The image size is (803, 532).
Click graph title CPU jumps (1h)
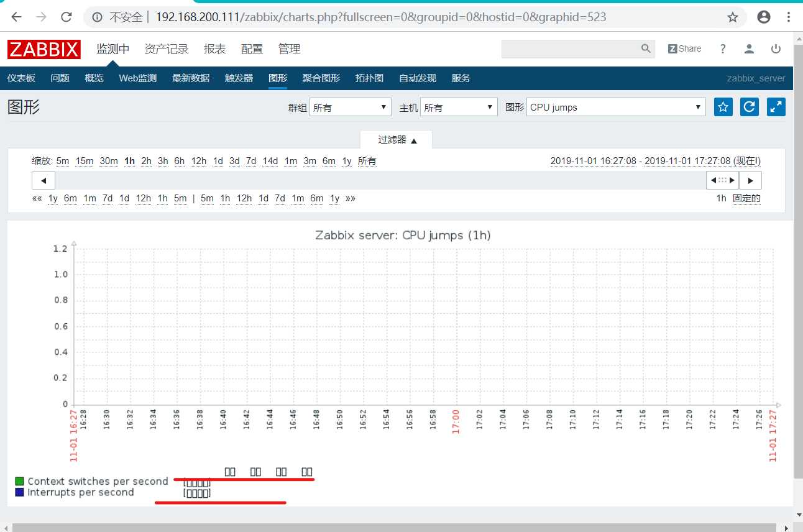(x=403, y=236)
